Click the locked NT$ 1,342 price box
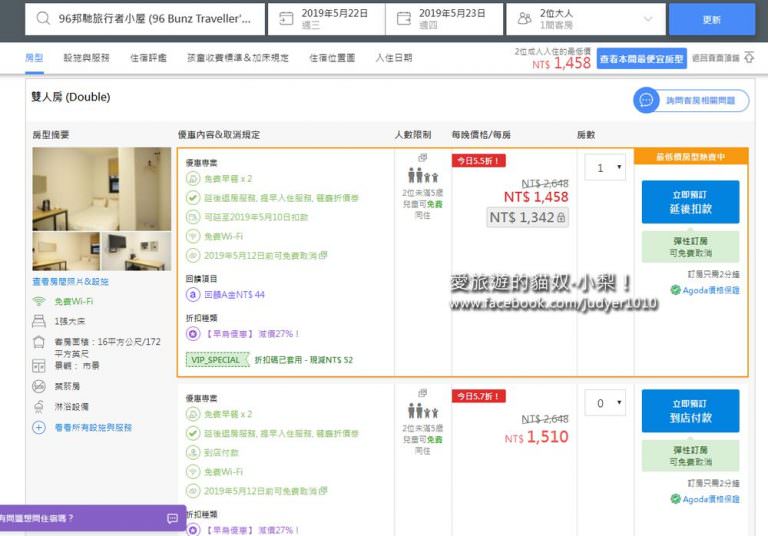Screen dimensions: 768x536 [528, 217]
